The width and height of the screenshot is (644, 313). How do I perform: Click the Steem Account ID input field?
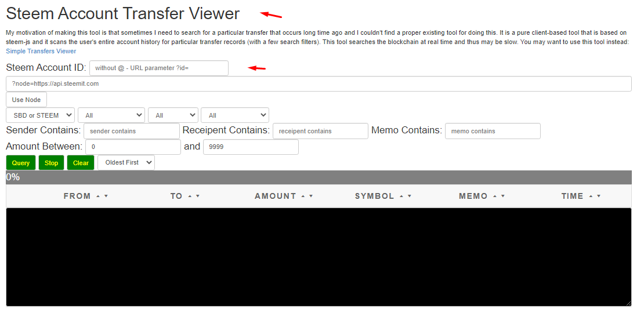point(158,68)
